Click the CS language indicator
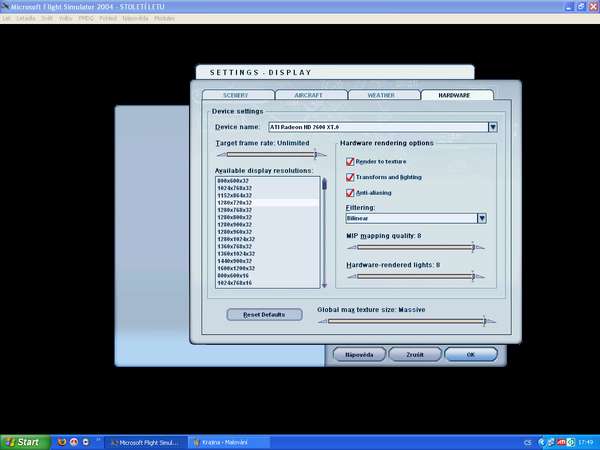The height and width of the screenshot is (450, 600). pos(528,443)
